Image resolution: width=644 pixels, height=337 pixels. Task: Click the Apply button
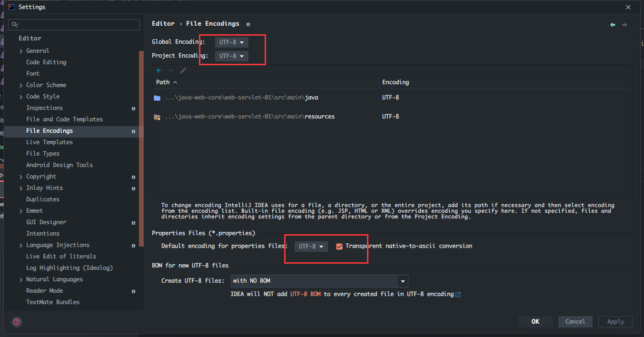(615, 322)
